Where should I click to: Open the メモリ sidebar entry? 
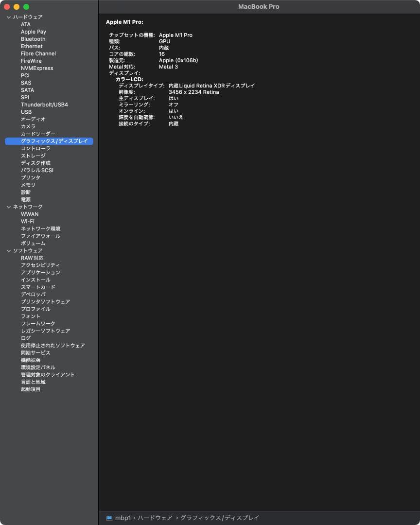coord(28,185)
